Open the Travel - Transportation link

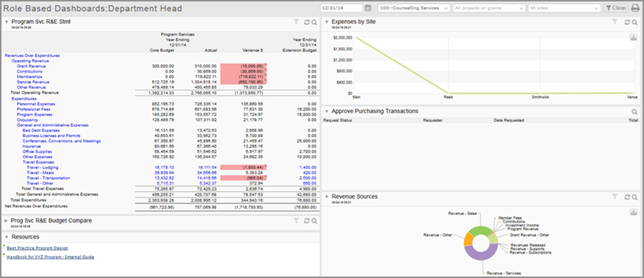pos(48,178)
